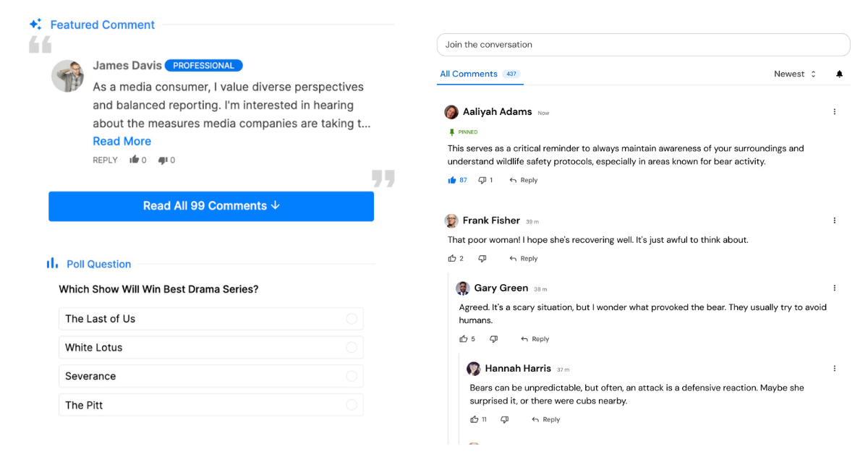This screenshot has width=868, height=454.
Task: Thumbs down James Davis' featured comment
Action: tap(163, 160)
